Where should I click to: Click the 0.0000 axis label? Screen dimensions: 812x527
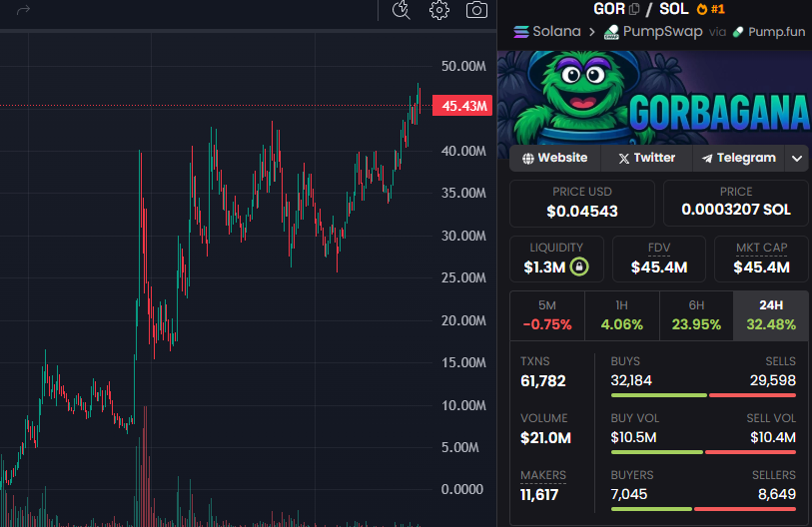(x=461, y=490)
